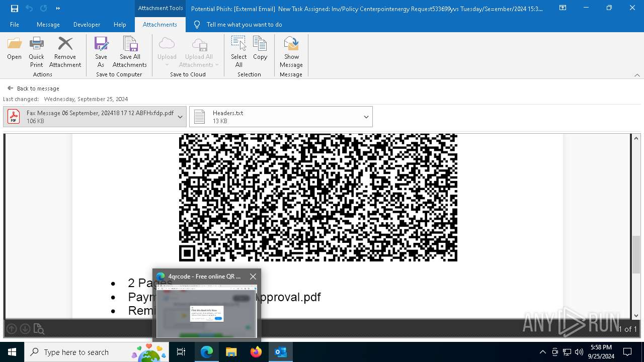Open the search tool in PDF preview
This screenshot has width=644, height=362.
[x=39, y=329]
